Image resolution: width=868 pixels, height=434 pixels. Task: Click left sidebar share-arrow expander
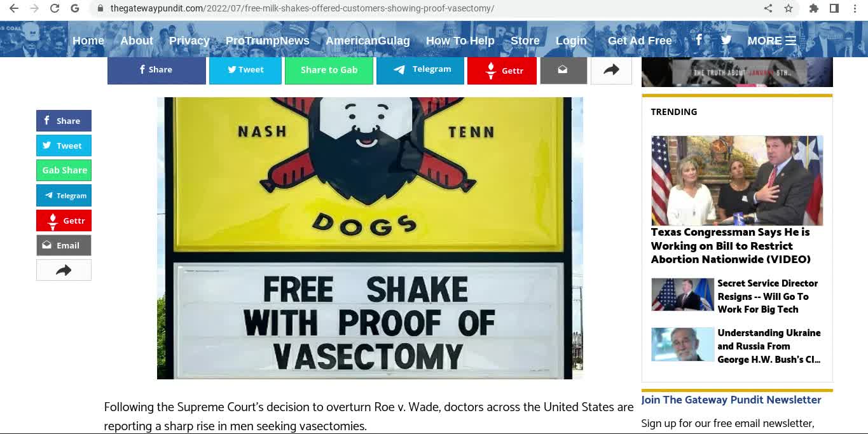pyautogui.click(x=64, y=270)
